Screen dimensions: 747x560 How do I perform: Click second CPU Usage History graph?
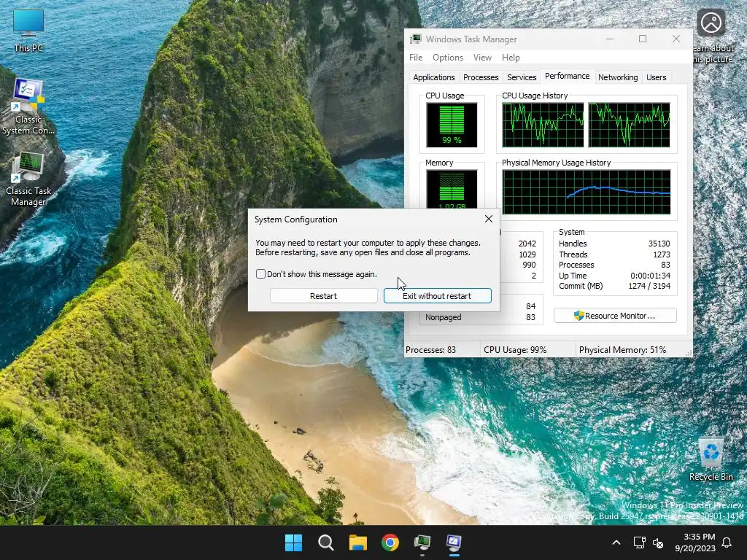click(629, 125)
